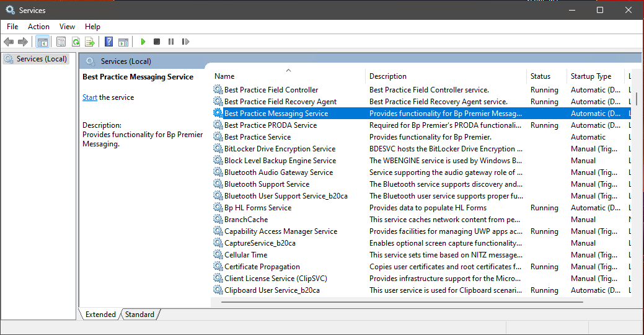Sort by the Name column header
This screenshot has height=335, width=644.
click(288, 76)
